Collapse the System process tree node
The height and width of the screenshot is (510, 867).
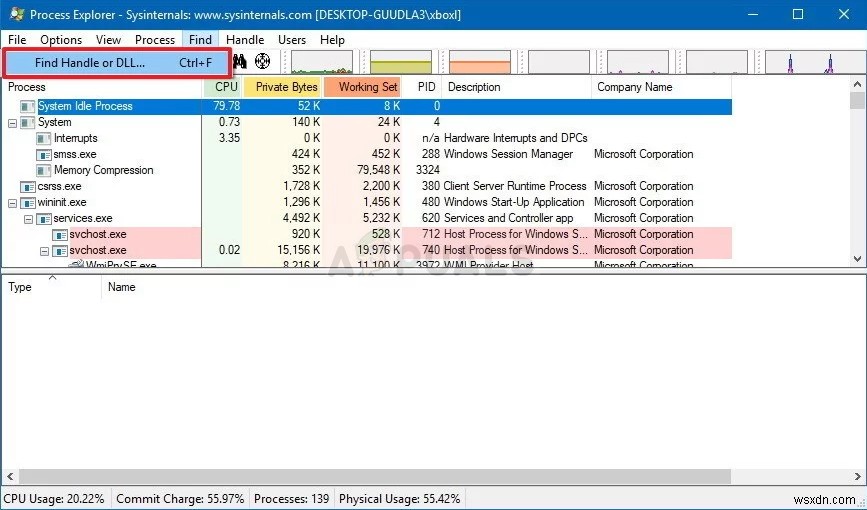(12, 123)
